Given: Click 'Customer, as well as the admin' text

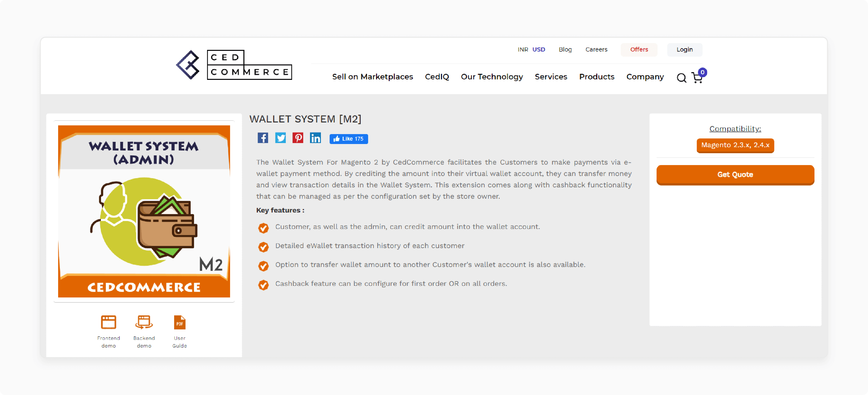Looking at the screenshot, I should (x=407, y=227).
